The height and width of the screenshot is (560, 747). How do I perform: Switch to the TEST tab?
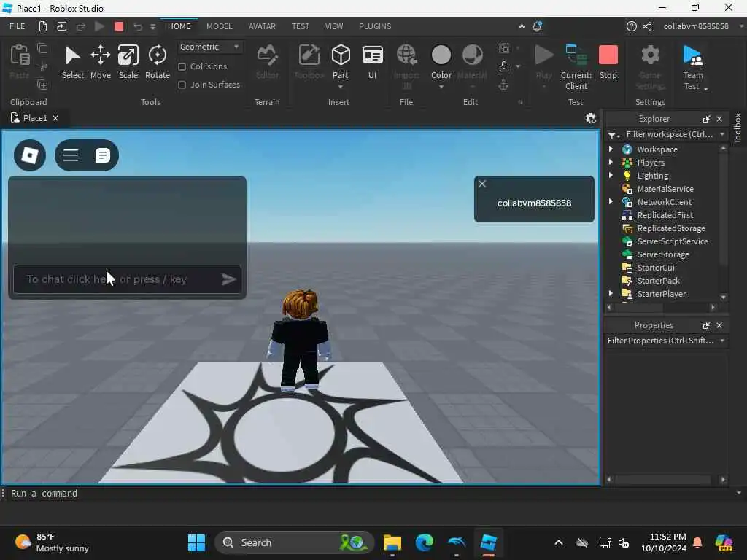click(x=301, y=26)
